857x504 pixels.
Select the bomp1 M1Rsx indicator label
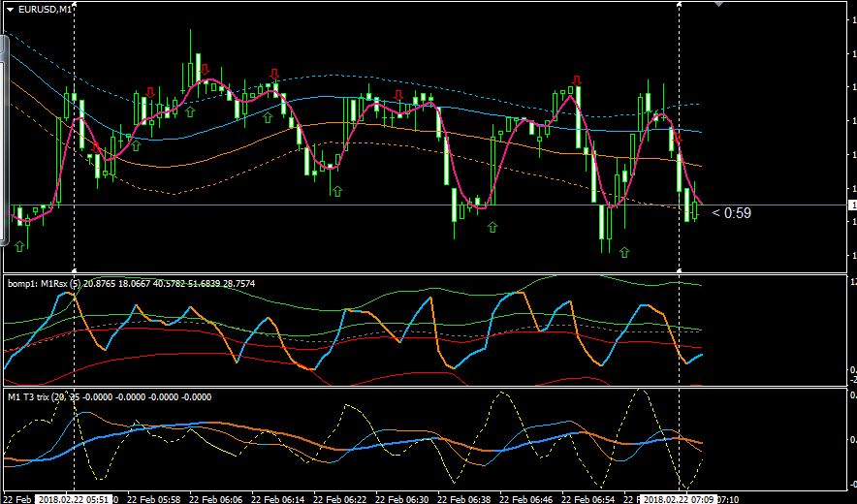point(131,283)
